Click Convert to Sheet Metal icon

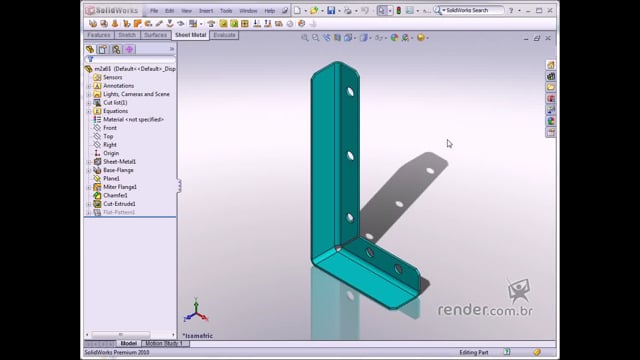(104, 24)
